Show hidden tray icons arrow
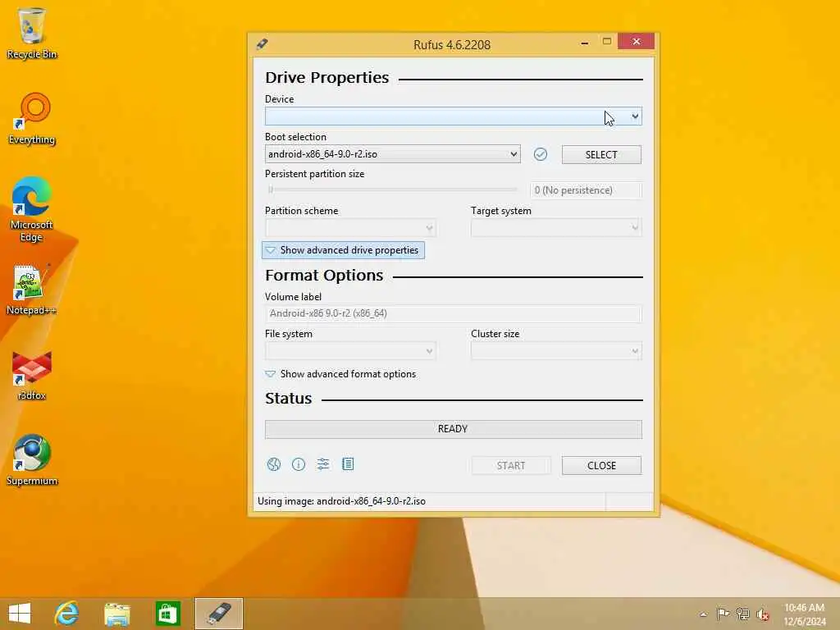Screen dimensions: 840x630 coord(703,614)
